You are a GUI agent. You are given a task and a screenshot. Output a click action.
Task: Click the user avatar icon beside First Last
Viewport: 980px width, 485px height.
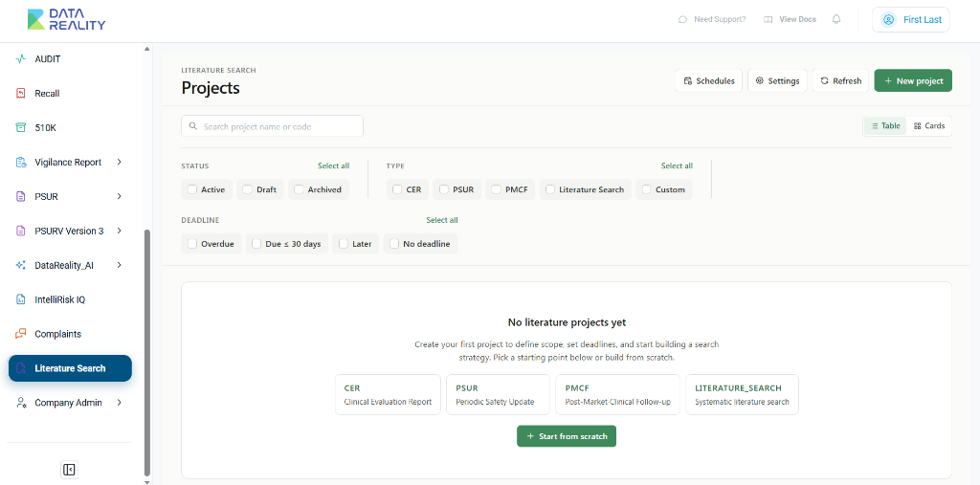pyautogui.click(x=888, y=19)
